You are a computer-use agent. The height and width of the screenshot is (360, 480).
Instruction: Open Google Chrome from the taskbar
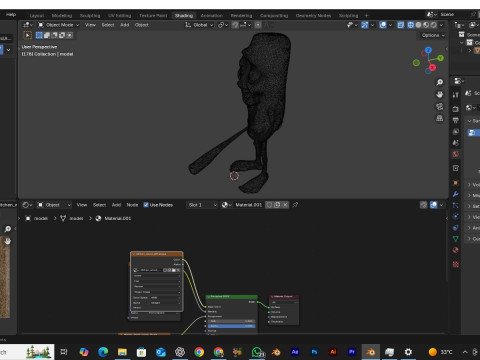coord(199,352)
